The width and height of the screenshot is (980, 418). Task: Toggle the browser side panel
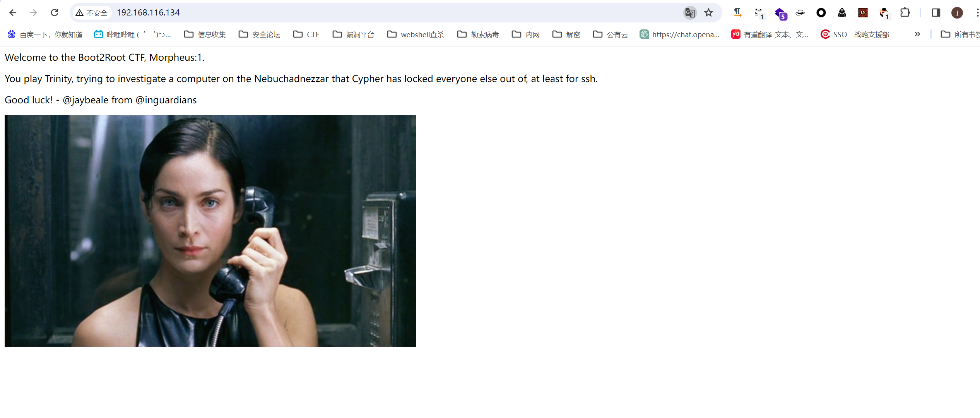936,13
